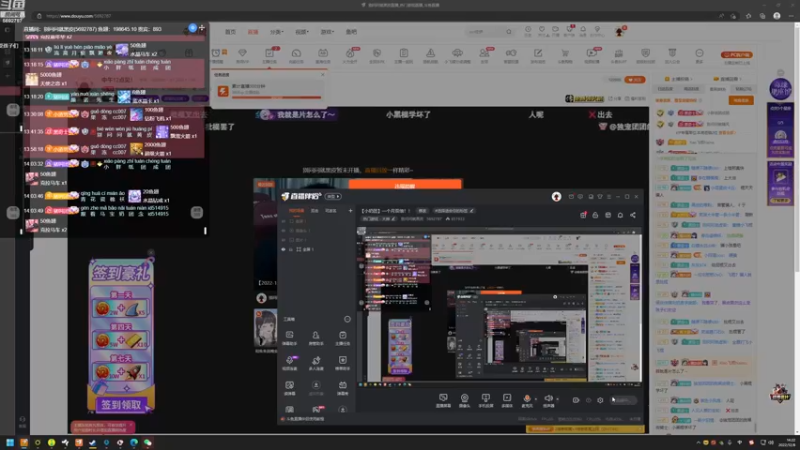Click the gear settings icon in streaming app bottom bar
Image resolution: width=800 pixels, height=450 pixels.
point(600,401)
